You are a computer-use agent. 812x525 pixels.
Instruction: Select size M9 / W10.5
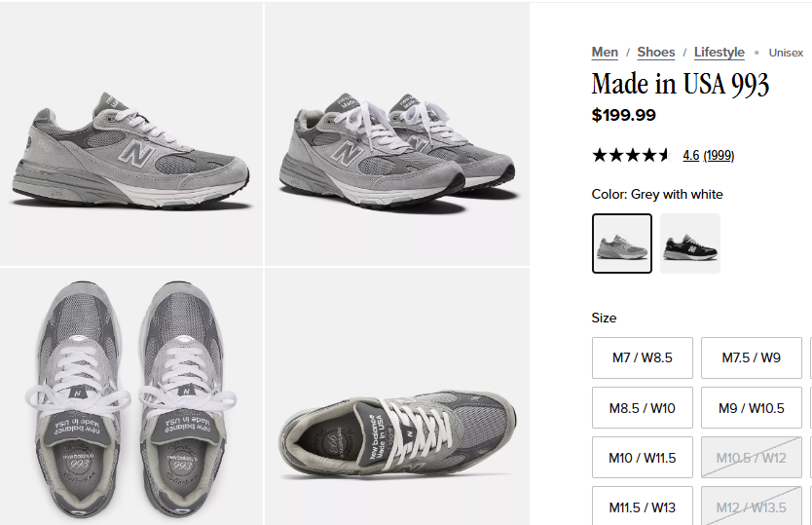tap(752, 408)
